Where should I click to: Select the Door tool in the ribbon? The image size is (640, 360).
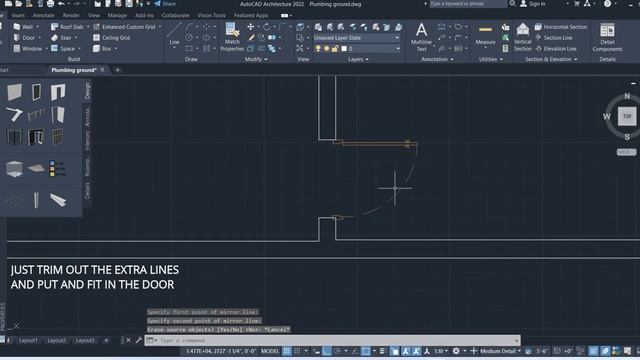pyautogui.click(x=24, y=38)
